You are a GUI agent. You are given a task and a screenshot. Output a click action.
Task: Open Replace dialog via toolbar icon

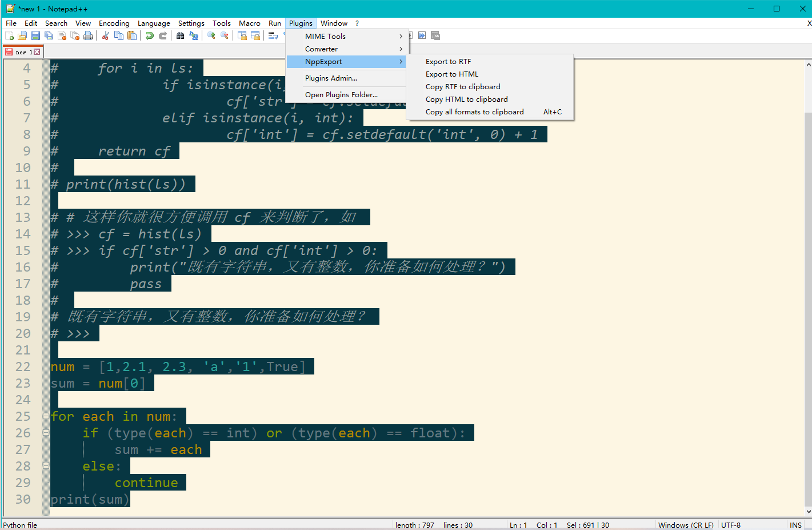194,35
